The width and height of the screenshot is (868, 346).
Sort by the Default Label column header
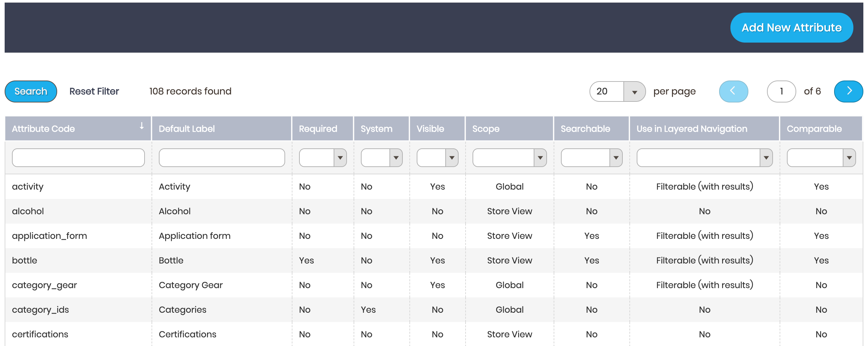click(x=187, y=129)
